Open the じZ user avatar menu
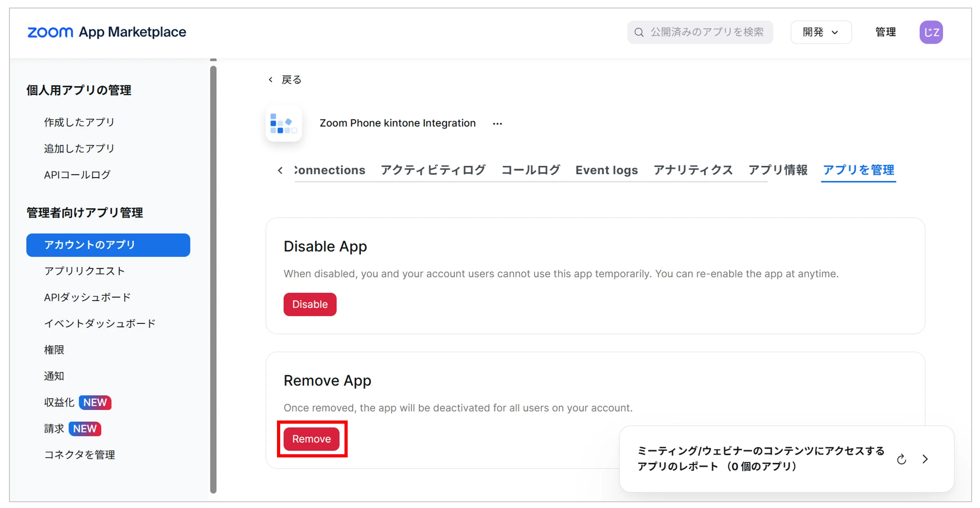 [x=931, y=32]
